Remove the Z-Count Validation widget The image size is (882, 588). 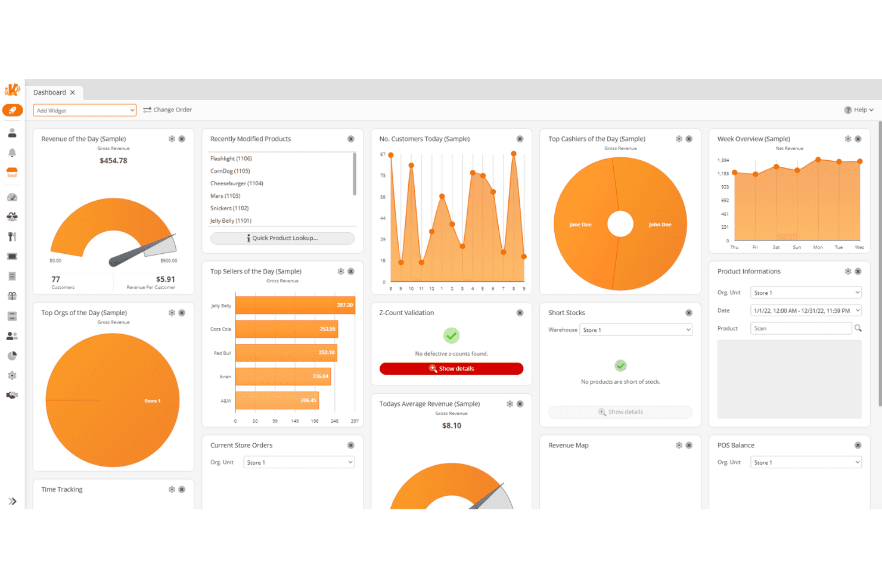tap(520, 313)
